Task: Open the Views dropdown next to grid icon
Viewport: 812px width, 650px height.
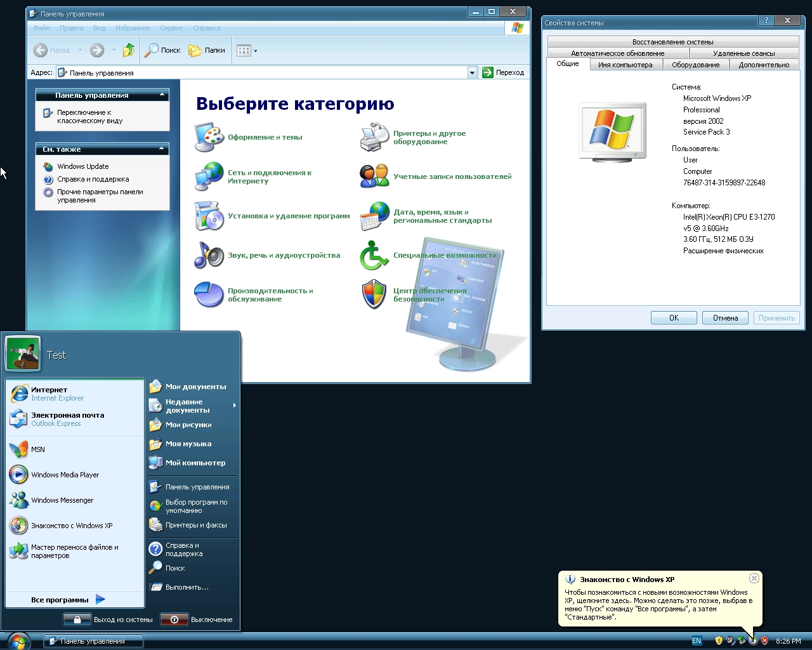Action: [255, 50]
